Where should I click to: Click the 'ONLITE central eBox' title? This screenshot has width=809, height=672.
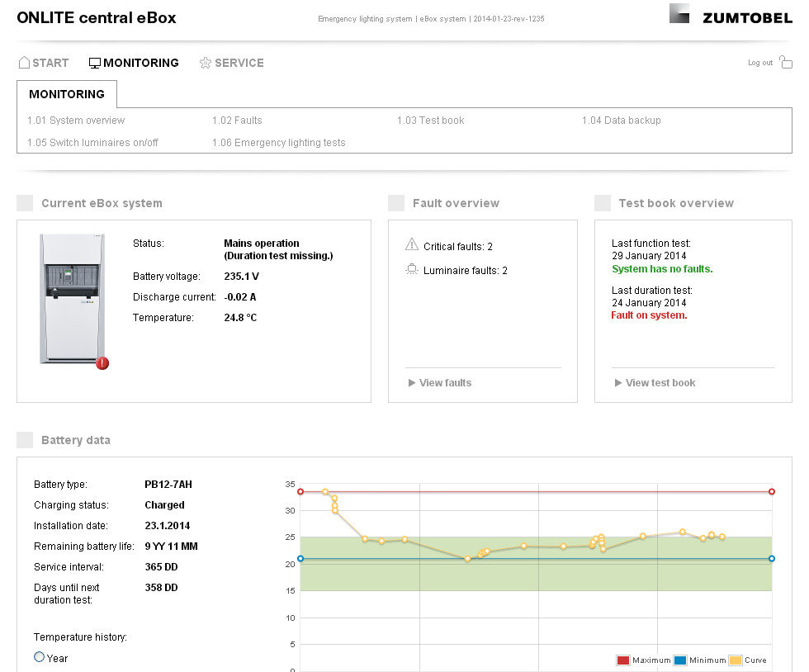coord(97,17)
